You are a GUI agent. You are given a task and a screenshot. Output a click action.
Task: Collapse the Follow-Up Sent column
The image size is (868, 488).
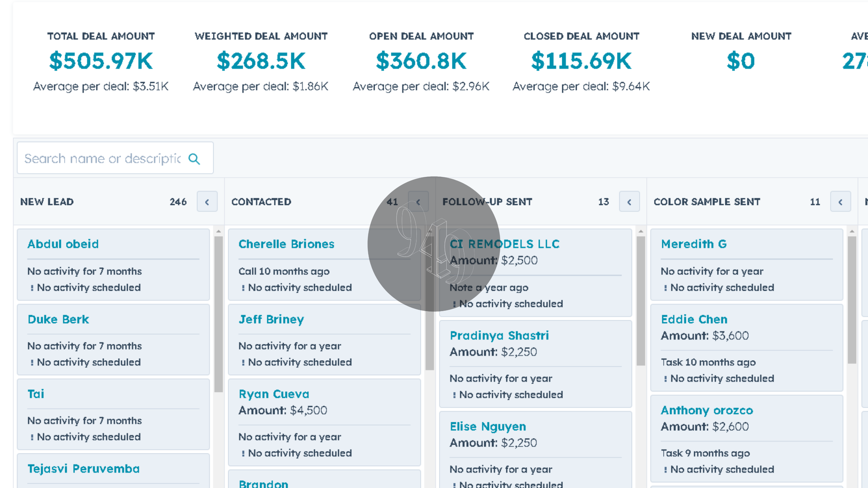629,202
